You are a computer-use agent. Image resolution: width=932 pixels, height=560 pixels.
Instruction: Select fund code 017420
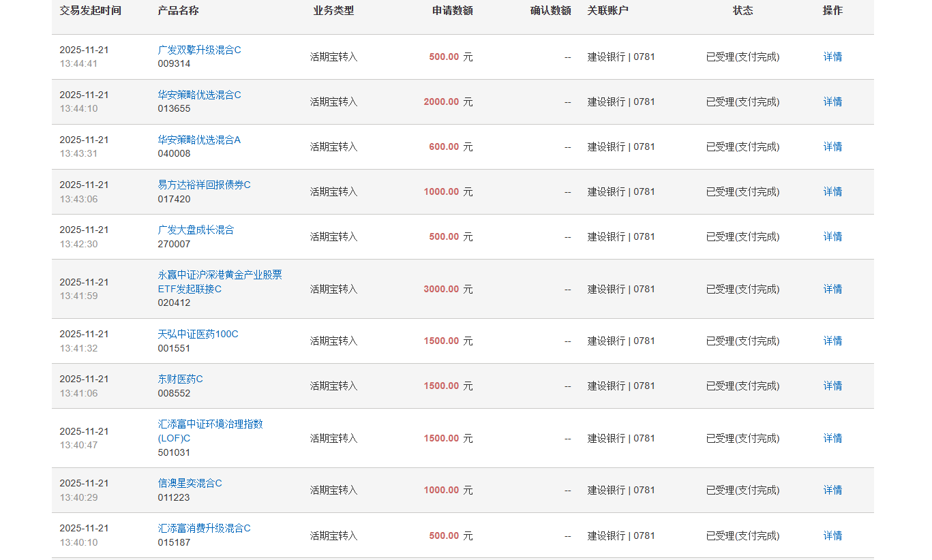coord(174,199)
